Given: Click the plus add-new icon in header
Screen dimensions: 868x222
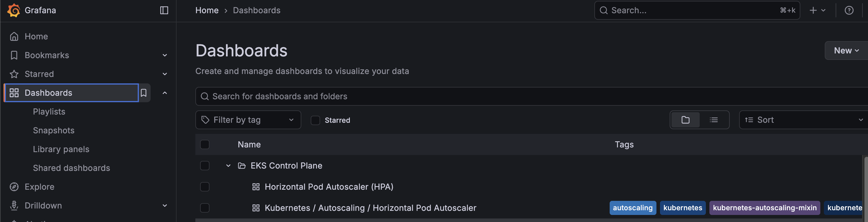Looking at the screenshot, I should [x=813, y=11].
